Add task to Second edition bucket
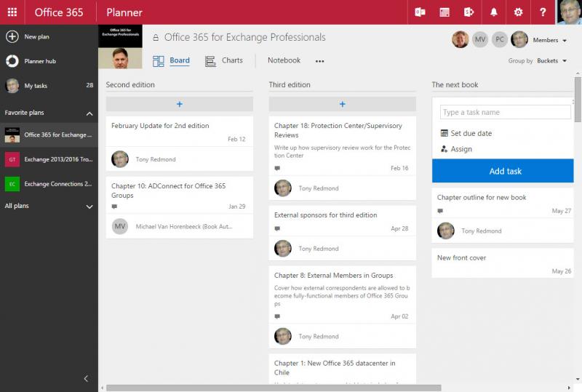Image resolution: width=582 pixels, height=392 pixels. [x=180, y=104]
